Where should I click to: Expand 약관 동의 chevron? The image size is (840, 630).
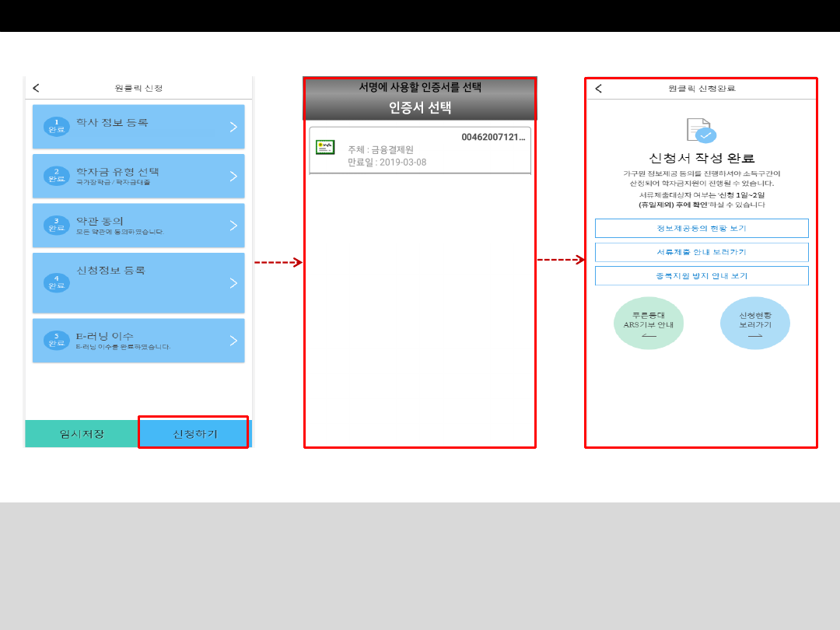[x=233, y=226]
